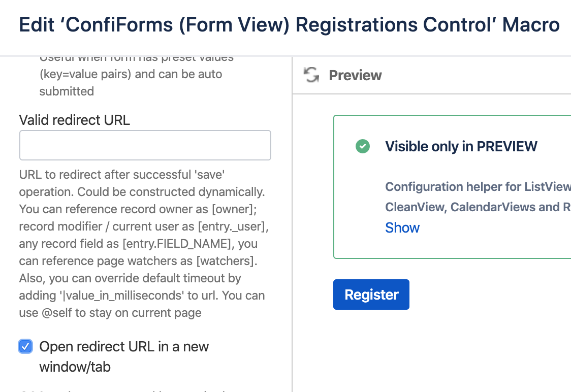Select the Preview panel heading

tap(355, 75)
